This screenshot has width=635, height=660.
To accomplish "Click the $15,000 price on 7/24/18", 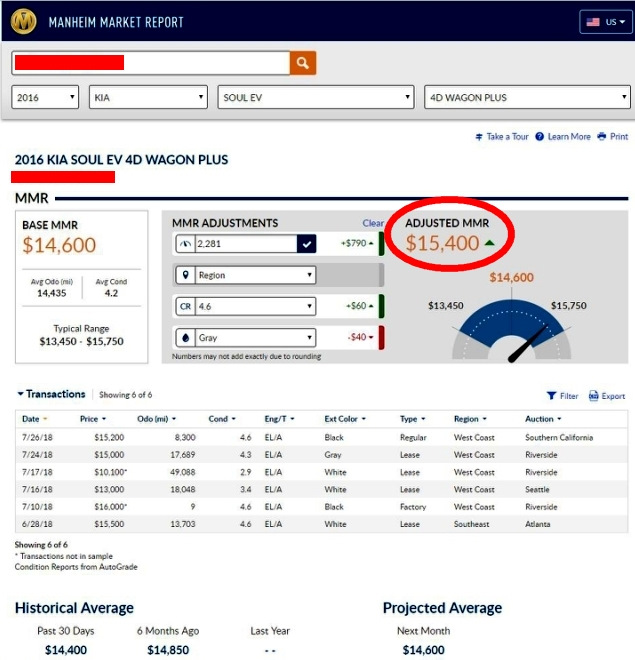I will coord(109,455).
